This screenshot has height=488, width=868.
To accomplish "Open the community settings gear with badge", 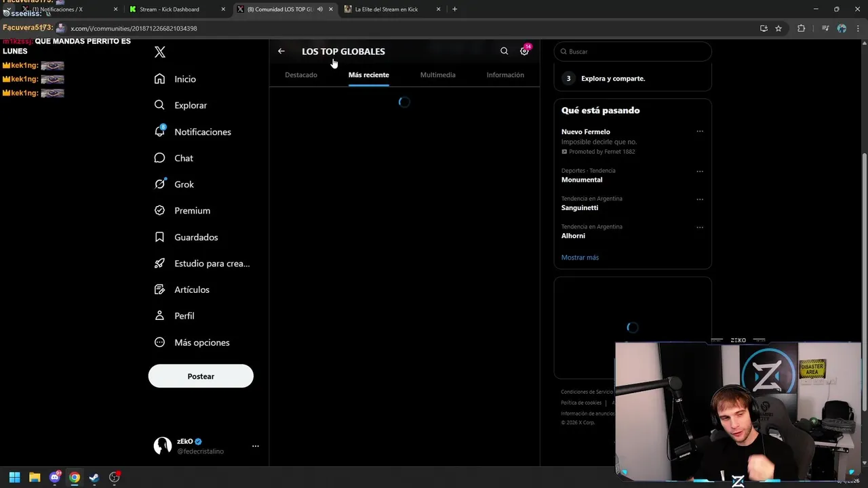I will coord(524,51).
